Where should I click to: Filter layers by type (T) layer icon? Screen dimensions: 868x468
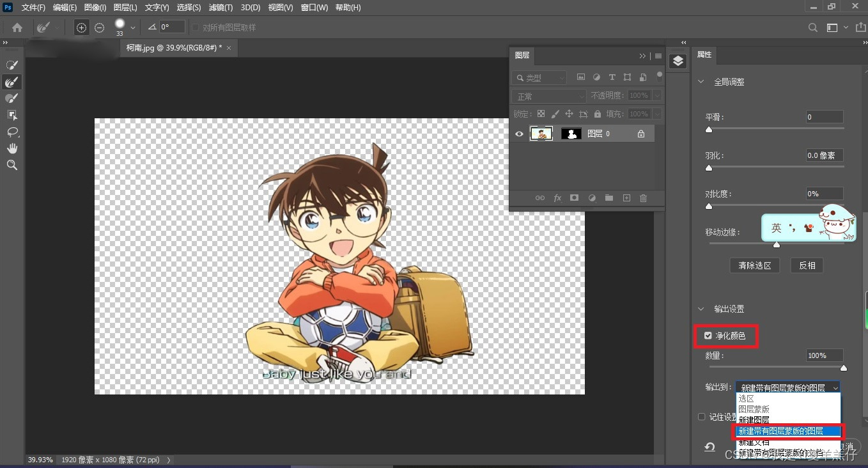[x=612, y=77]
